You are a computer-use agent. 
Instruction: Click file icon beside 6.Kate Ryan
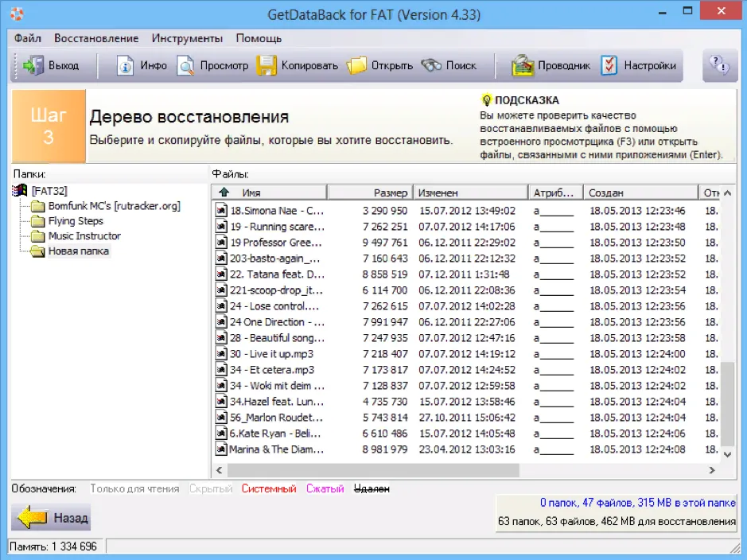click(221, 434)
